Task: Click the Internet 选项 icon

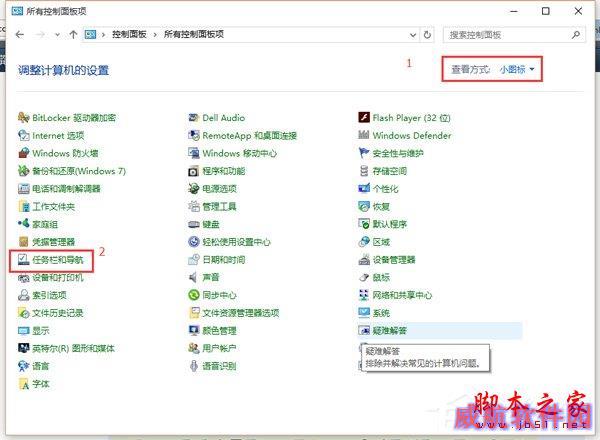Action: 24,135
